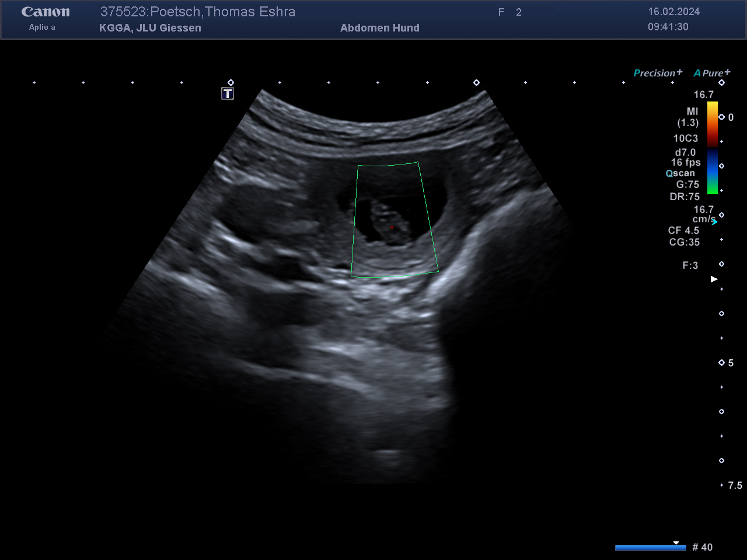Click the T transducer orientation marker
This screenshot has height=560, width=747.
point(228,93)
